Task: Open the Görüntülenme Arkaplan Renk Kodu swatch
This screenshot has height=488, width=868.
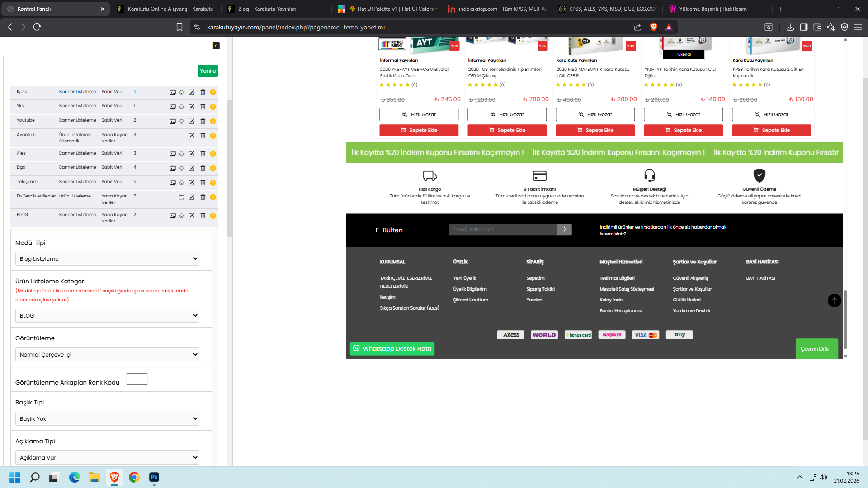Action: (137, 379)
